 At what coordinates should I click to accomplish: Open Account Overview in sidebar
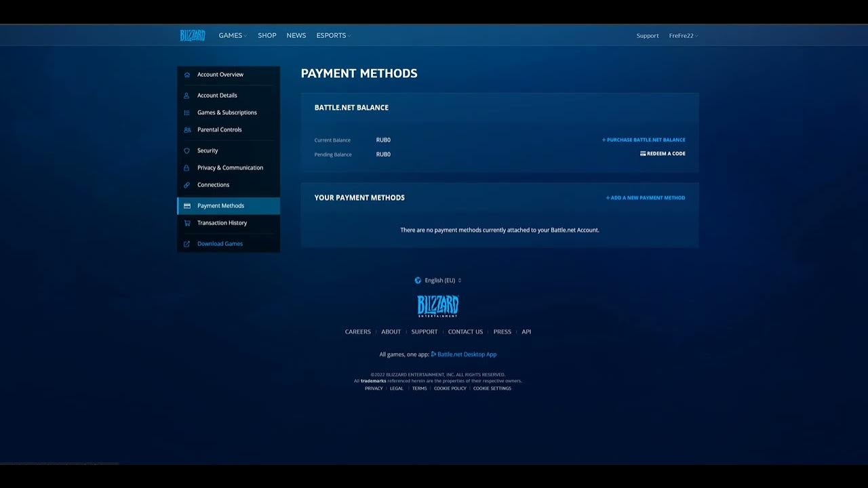coord(229,75)
